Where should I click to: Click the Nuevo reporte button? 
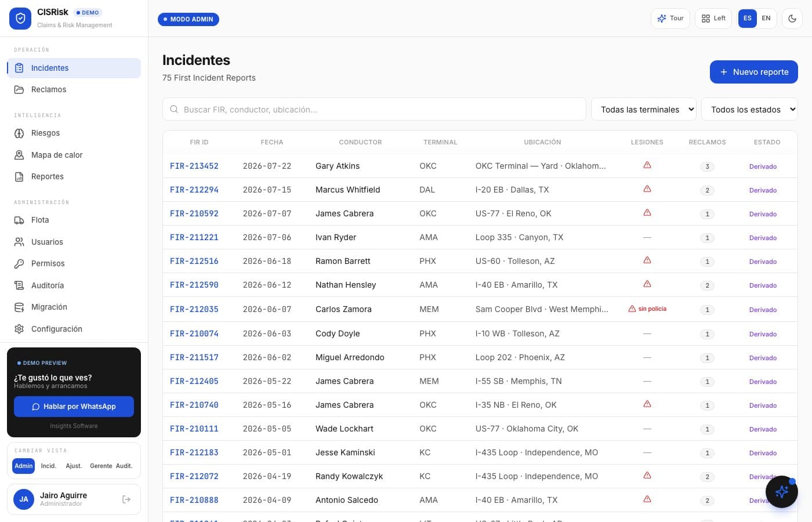[x=754, y=72]
